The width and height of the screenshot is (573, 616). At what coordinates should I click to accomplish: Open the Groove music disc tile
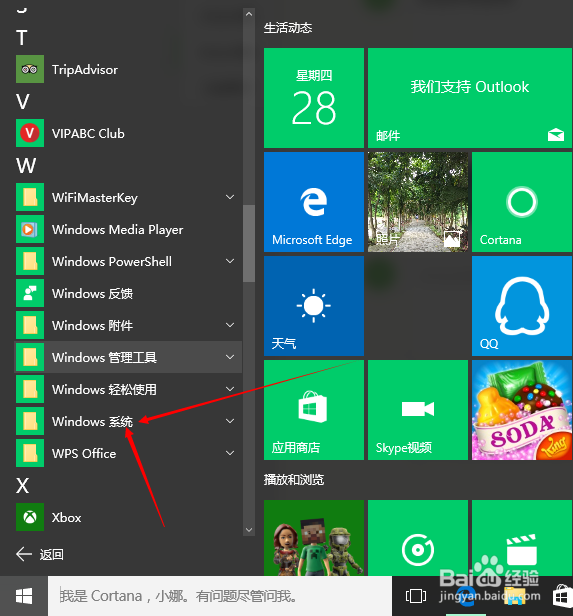click(x=418, y=538)
